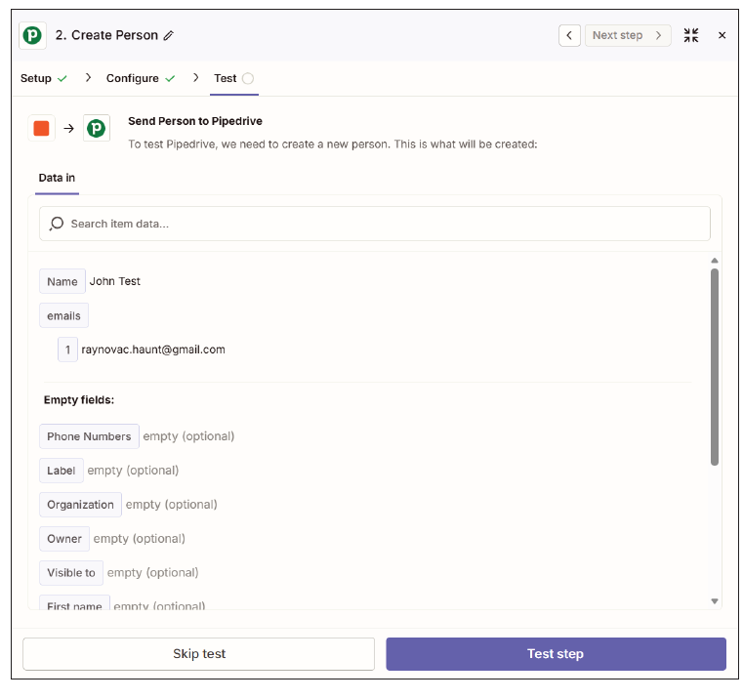This screenshot has height=700, width=743.
Task: Edit the step name with the pencil icon
Action: pos(169,35)
